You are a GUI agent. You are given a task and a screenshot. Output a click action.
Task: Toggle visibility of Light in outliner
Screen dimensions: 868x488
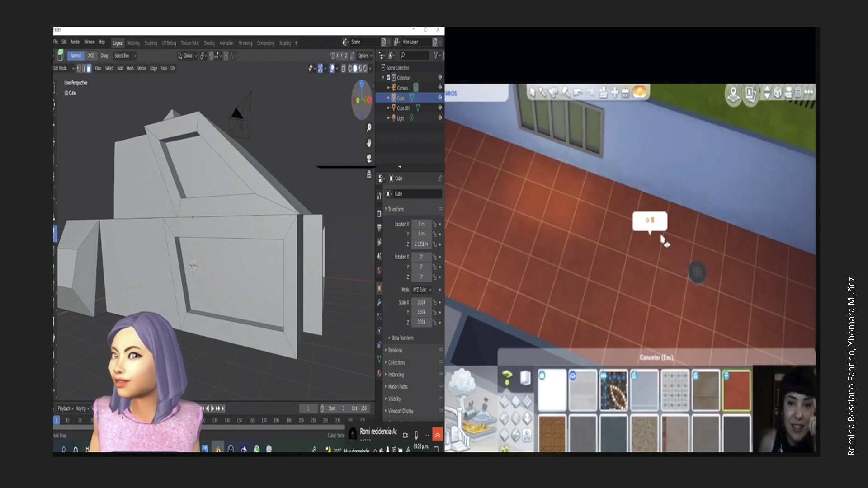(440, 118)
